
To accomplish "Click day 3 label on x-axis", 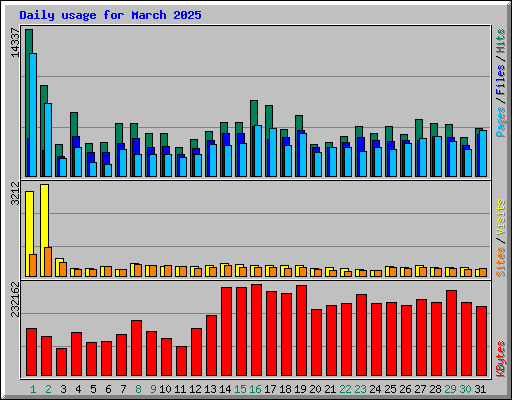I will pyautogui.click(x=63, y=389).
